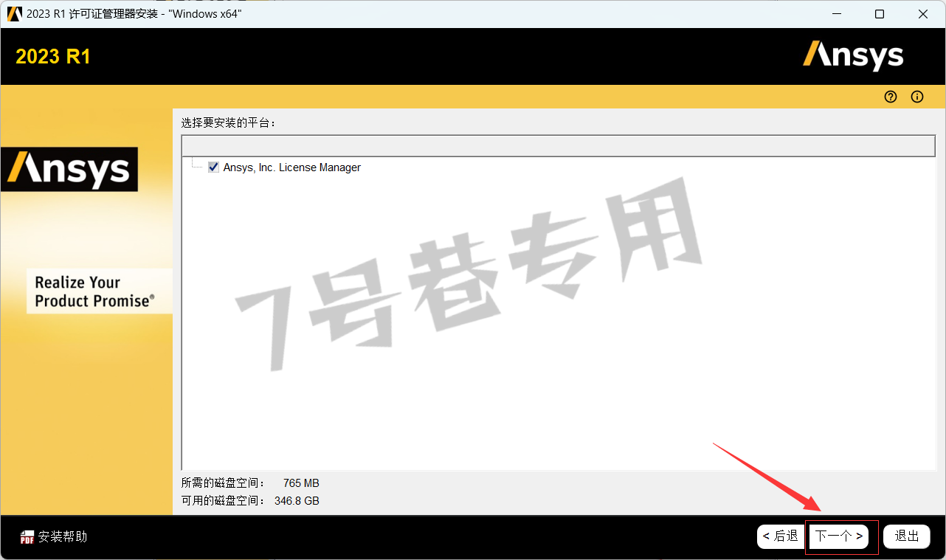Click the 下一个 > button

pos(839,536)
